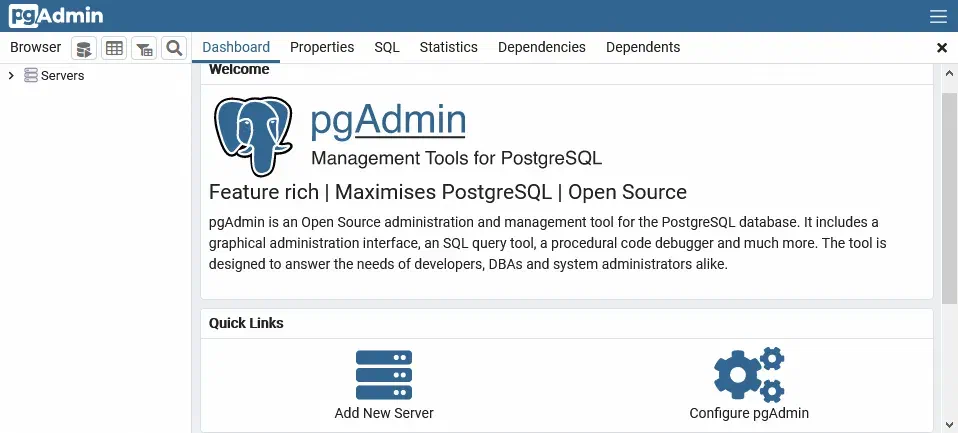Expand the Servers tree node
The image size is (958, 433).
[x=11, y=76]
